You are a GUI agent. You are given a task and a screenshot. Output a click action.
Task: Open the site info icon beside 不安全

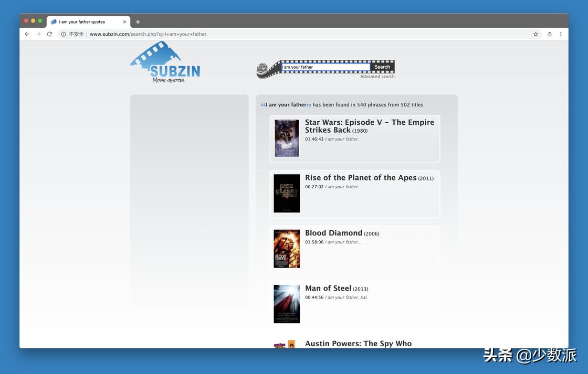pyautogui.click(x=64, y=34)
